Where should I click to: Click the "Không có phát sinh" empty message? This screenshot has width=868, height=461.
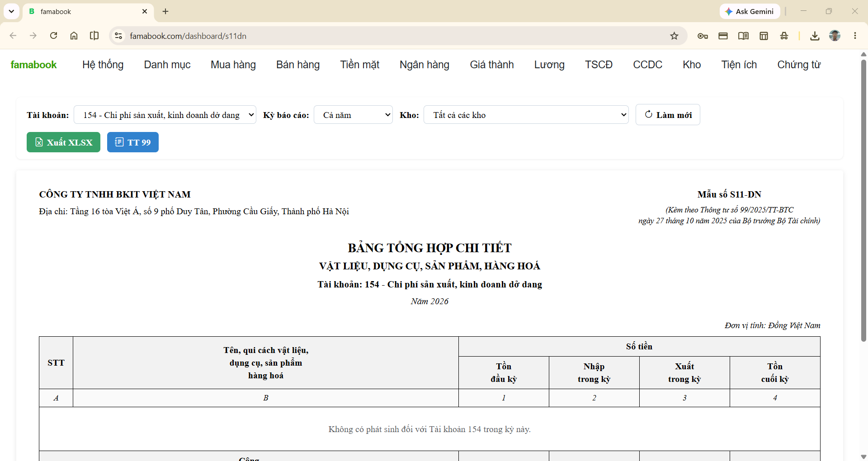pyautogui.click(x=429, y=429)
